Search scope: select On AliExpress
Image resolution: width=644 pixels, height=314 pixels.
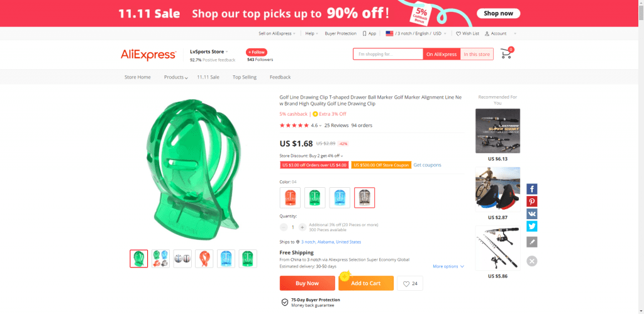point(441,55)
